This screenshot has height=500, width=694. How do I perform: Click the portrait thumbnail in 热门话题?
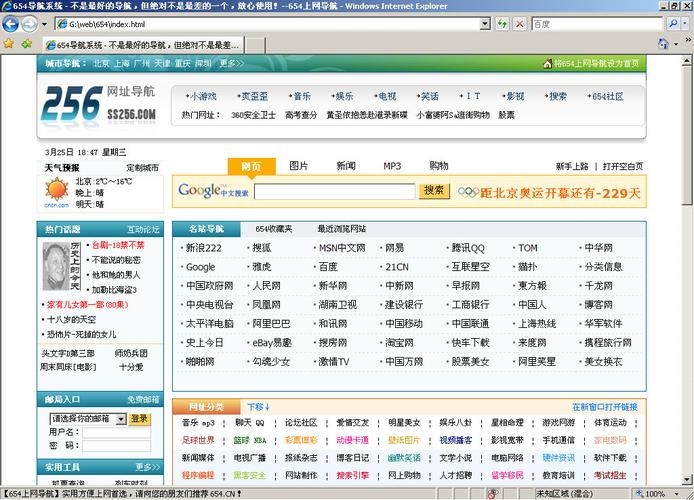point(56,265)
